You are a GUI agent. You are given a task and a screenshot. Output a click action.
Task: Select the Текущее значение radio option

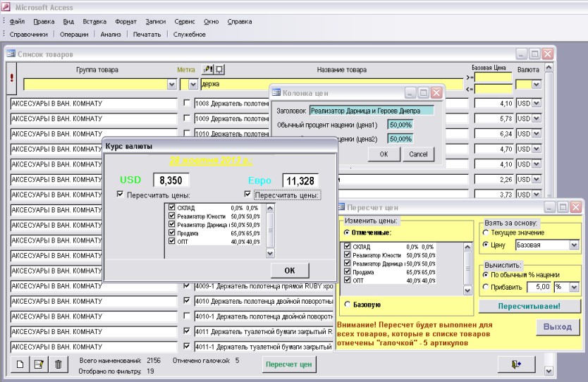(x=486, y=233)
